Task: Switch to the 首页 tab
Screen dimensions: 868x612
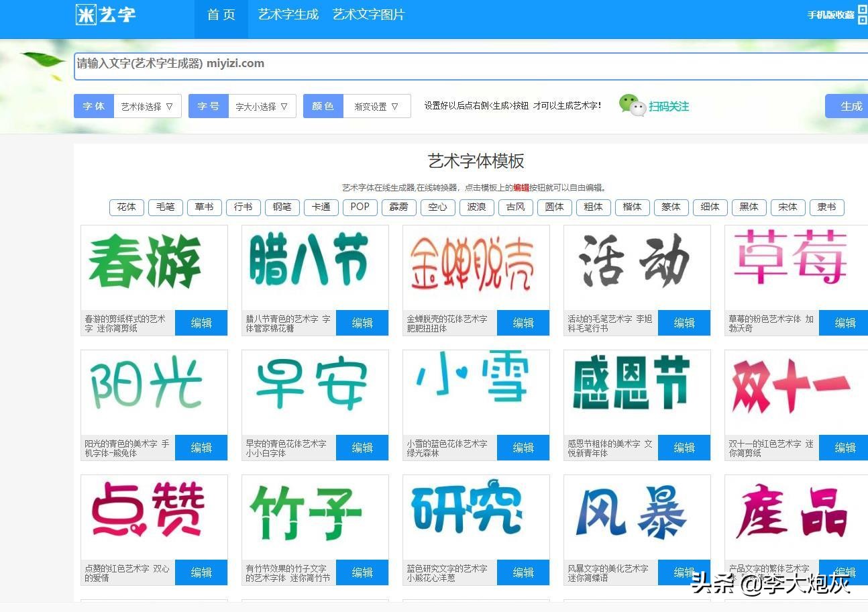Action: coord(221,14)
